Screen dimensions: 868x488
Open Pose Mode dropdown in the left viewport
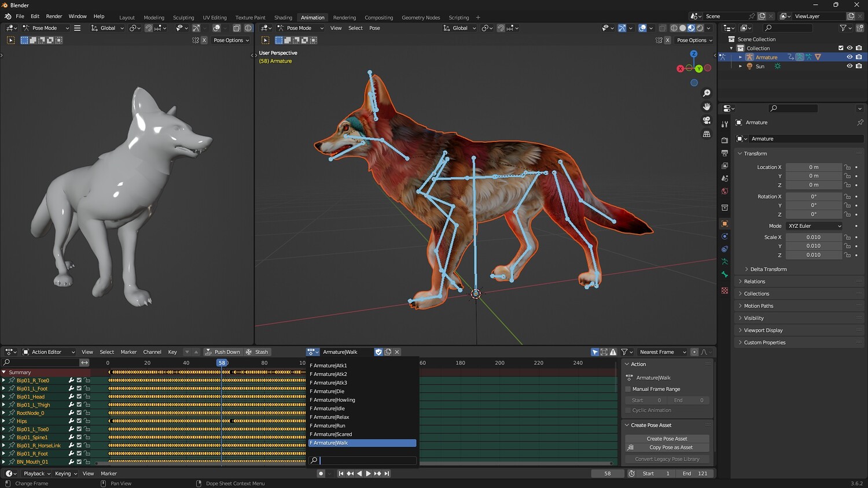[46, 28]
